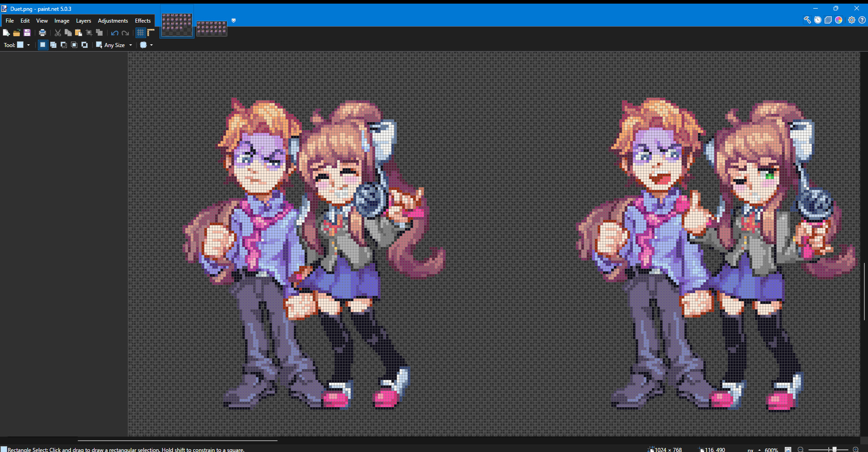Switch to the second image thumbnail tab
The width and height of the screenshot is (868, 452).
(212, 28)
